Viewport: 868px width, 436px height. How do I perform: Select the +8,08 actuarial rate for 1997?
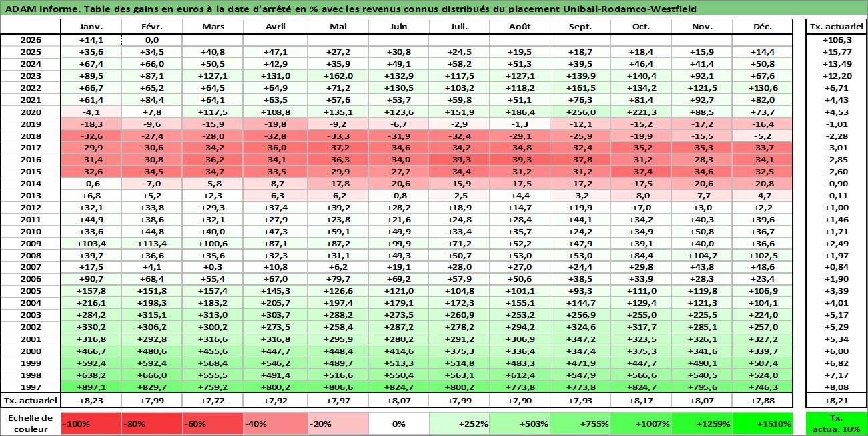(x=837, y=386)
